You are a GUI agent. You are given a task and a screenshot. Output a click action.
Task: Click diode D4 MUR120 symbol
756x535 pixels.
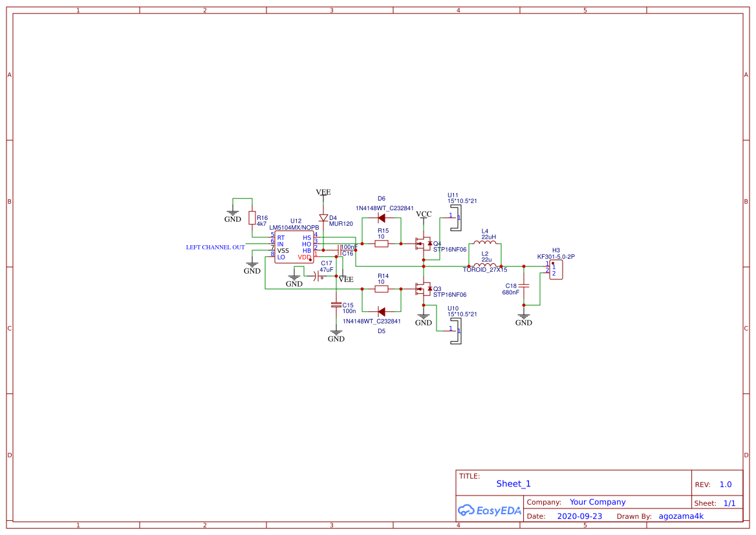pyautogui.click(x=323, y=217)
